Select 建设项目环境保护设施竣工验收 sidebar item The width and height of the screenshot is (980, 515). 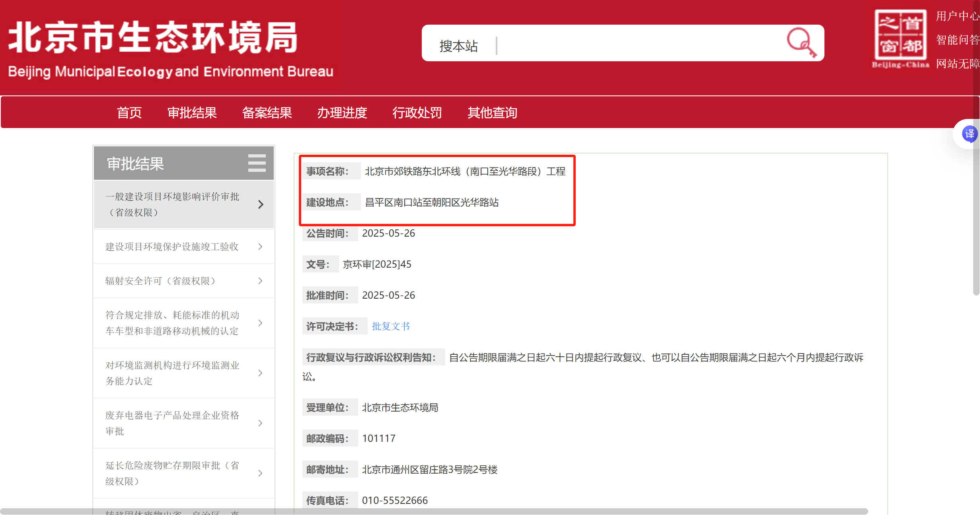coord(184,247)
